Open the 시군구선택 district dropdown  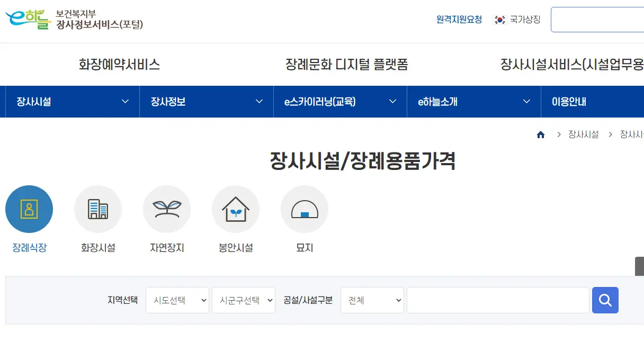[243, 300]
